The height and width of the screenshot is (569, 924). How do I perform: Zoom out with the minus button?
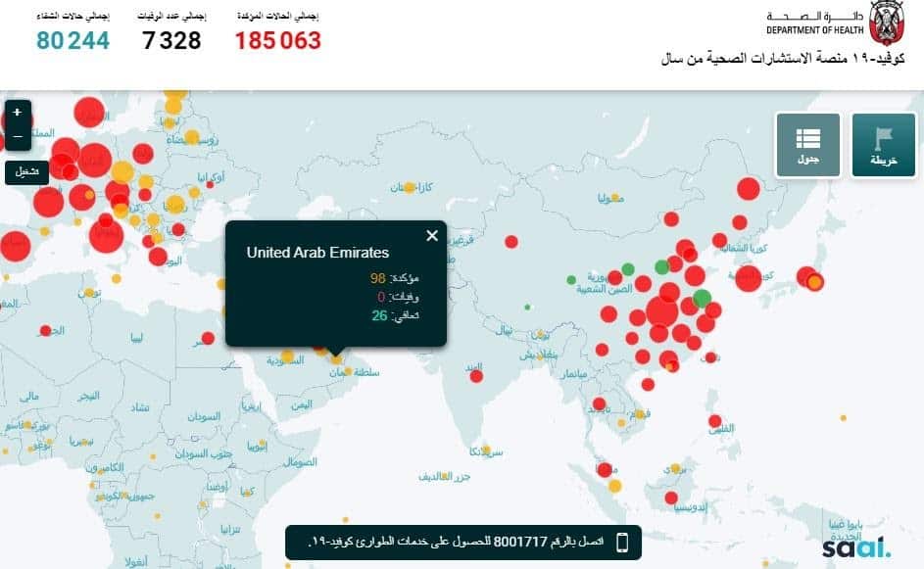[17, 136]
